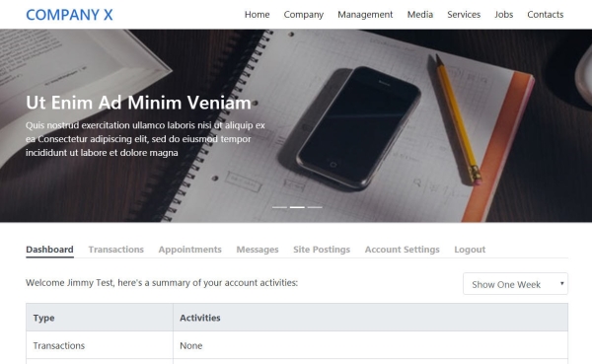This screenshot has width=592, height=364.
Task: Select the third carousel slide indicator
Action: (x=315, y=207)
